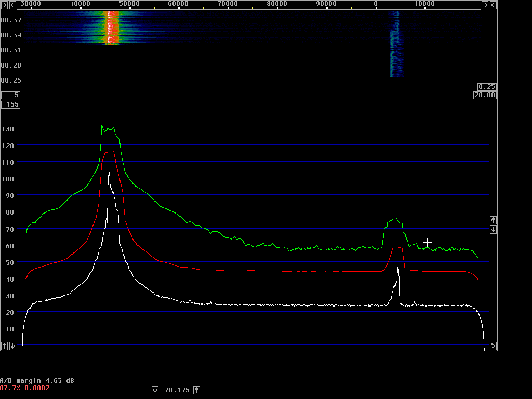
Task: Click the right arrow at waterfall's top-left corner
Action: (x=4, y=5)
